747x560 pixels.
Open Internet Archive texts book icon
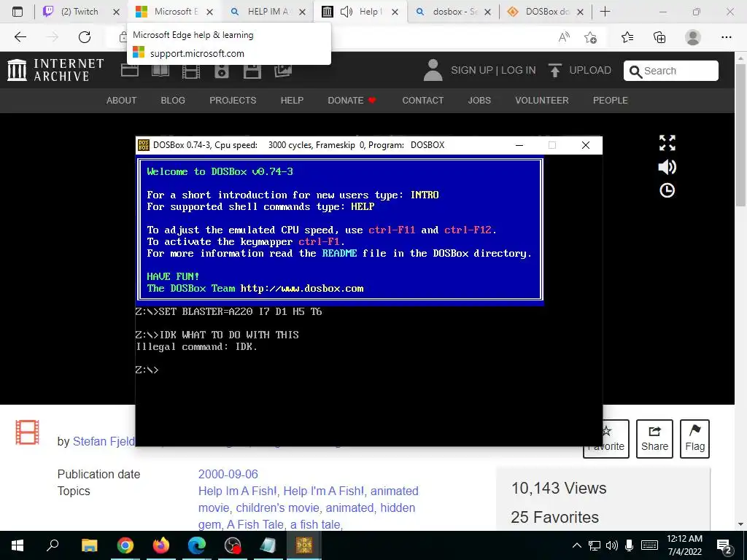coord(160,71)
